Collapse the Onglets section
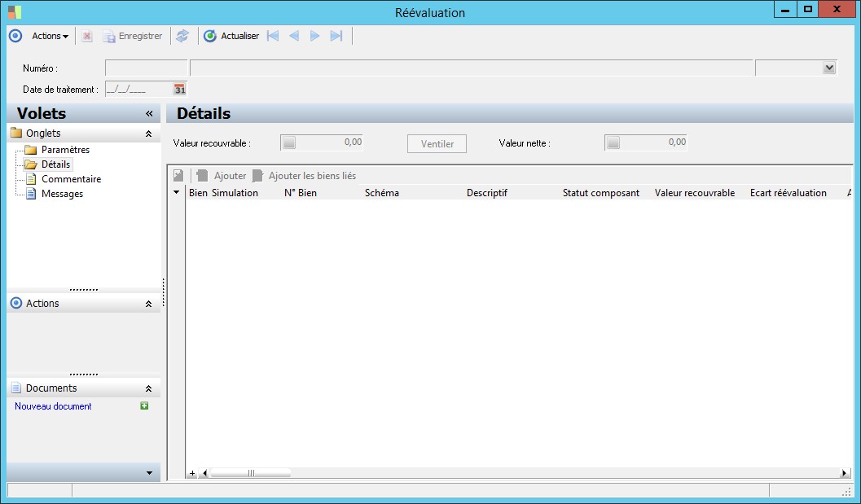Viewport: 861px width, 504px height. click(x=148, y=134)
